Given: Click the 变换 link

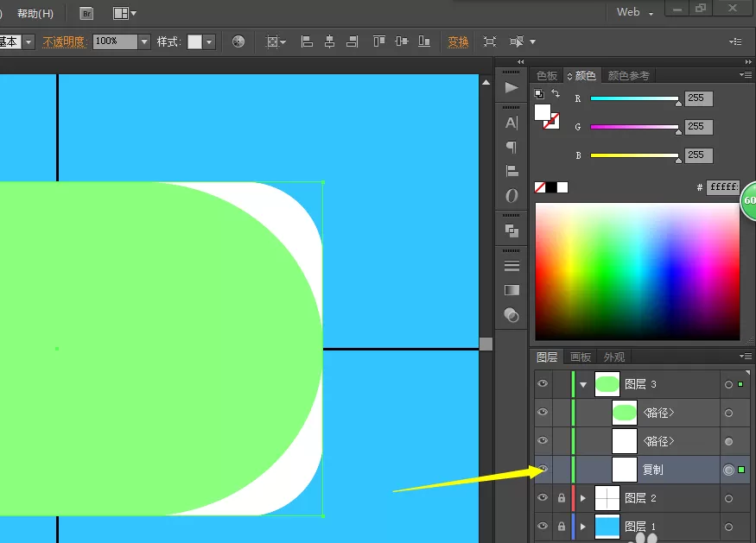Looking at the screenshot, I should pyautogui.click(x=458, y=42).
